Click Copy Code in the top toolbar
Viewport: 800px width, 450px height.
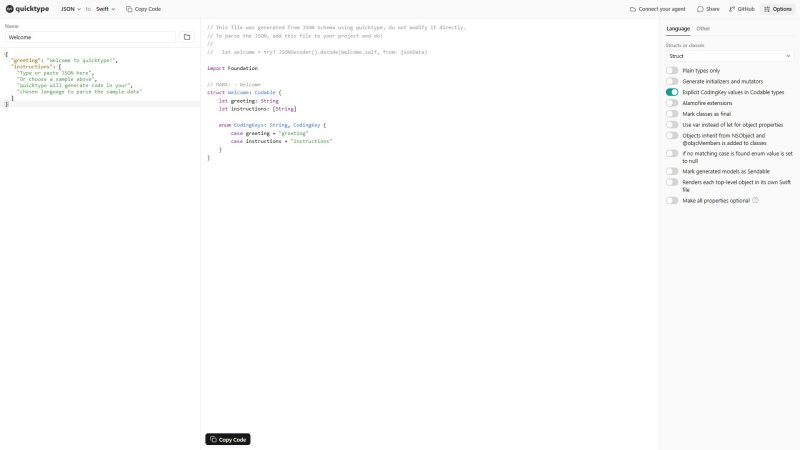(143, 9)
